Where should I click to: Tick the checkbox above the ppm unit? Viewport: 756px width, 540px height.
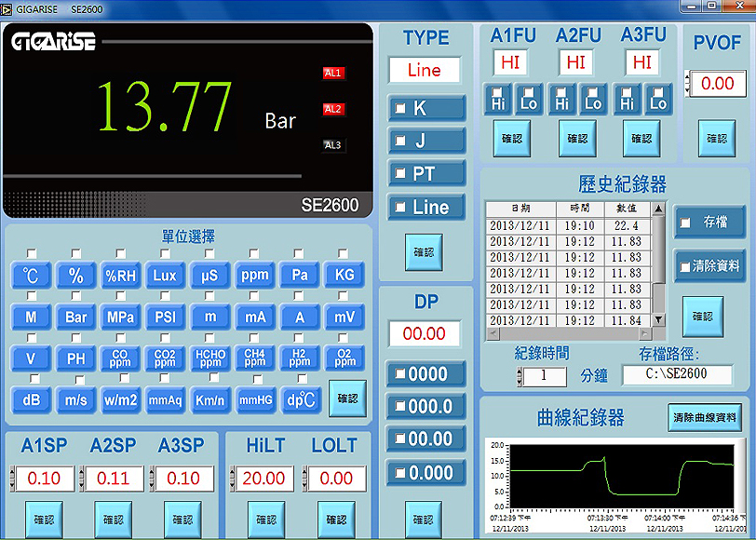tap(254, 253)
